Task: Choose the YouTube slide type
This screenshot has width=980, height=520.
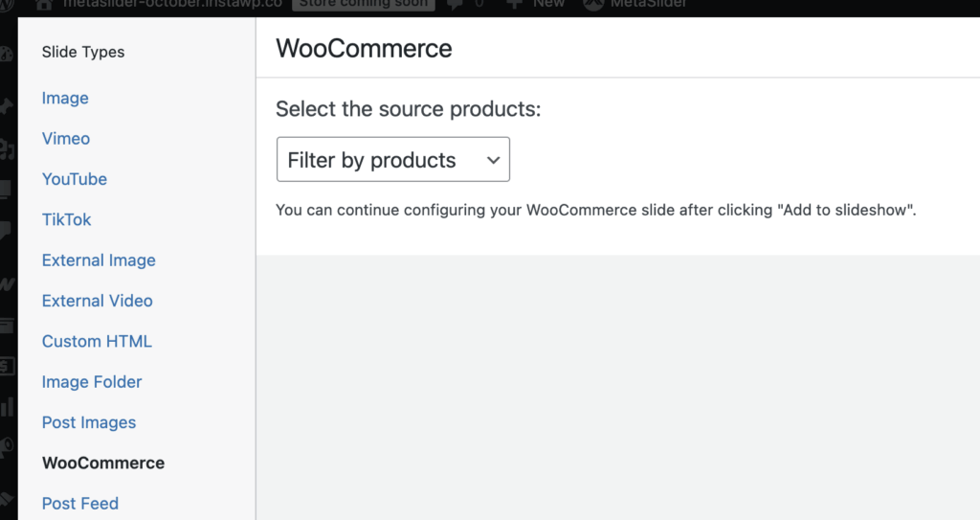Action: point(75,179)
